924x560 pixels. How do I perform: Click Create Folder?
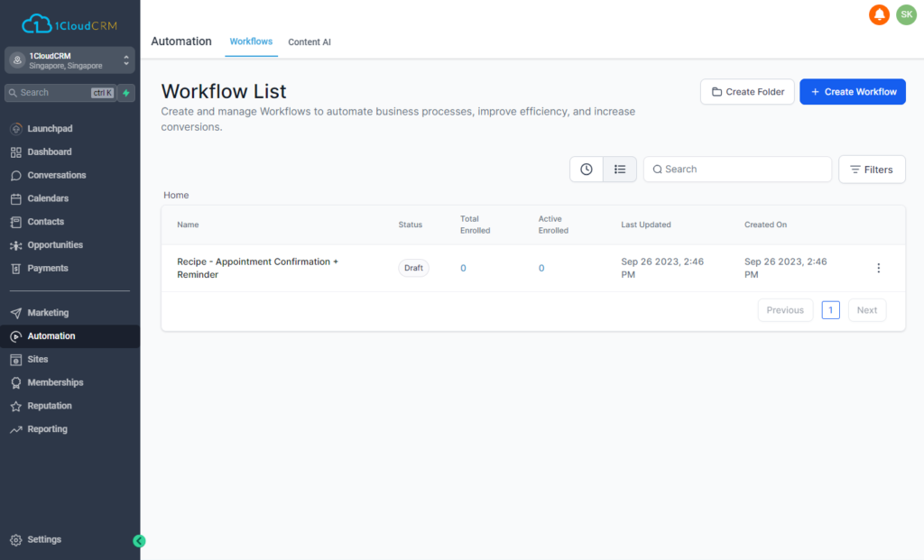point(747,91)
